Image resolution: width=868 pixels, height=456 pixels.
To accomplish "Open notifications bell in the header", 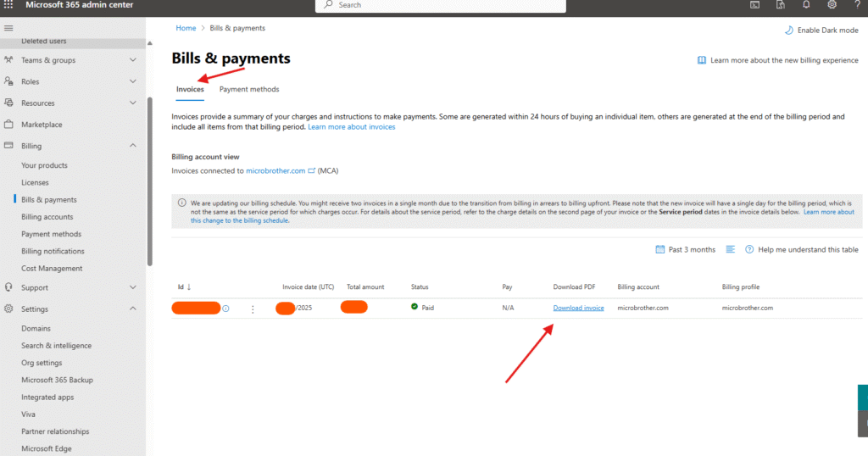I will [x=806, y=5].
